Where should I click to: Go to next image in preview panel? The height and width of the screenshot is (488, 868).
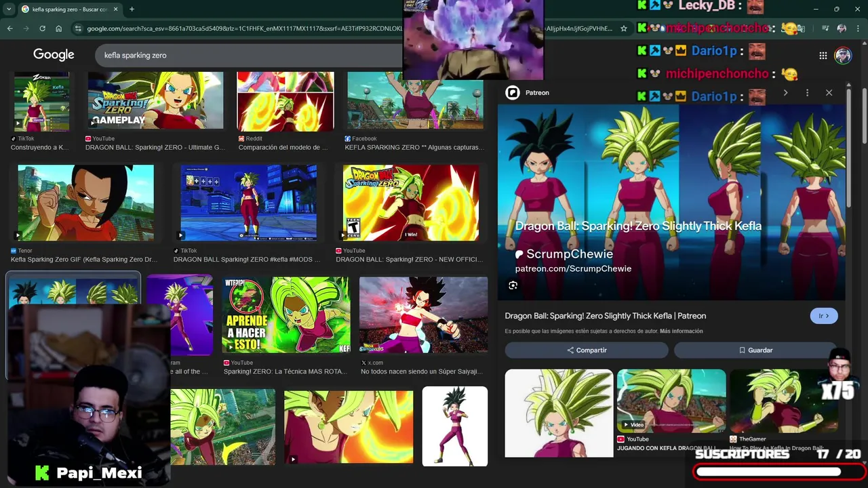[x=785, y=93]
